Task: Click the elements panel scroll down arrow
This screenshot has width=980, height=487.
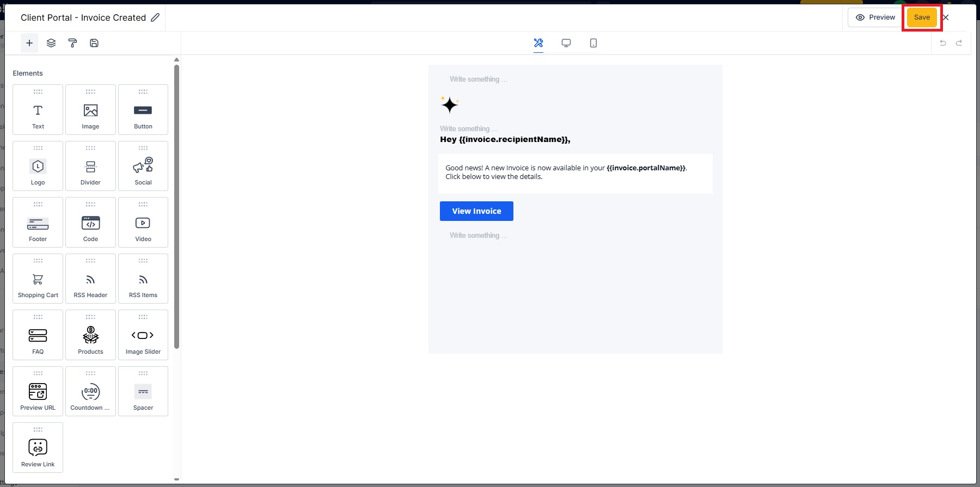Action: [176, 479]
